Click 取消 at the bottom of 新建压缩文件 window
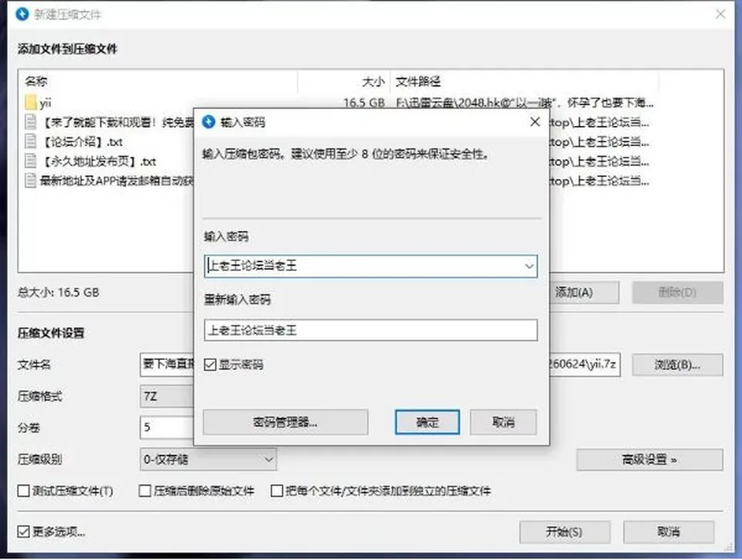 pyautogui.click(x=669, y=532)
